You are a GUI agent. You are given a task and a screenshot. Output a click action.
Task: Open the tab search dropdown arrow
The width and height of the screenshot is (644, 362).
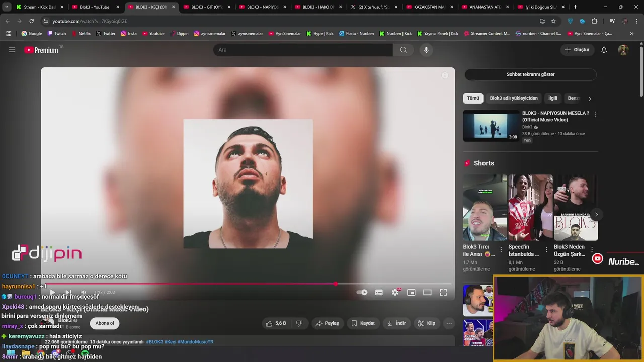[x=7, y=7]
